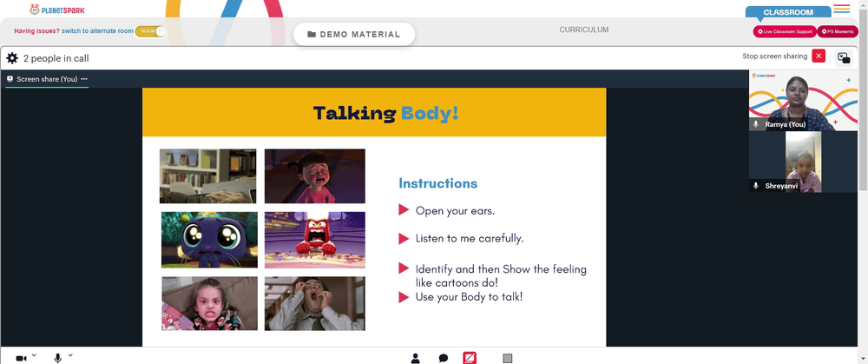This screenshot has height=364, width=868.
Task: Click the Ramya (You) video tile
Action: tap(803, 100)
